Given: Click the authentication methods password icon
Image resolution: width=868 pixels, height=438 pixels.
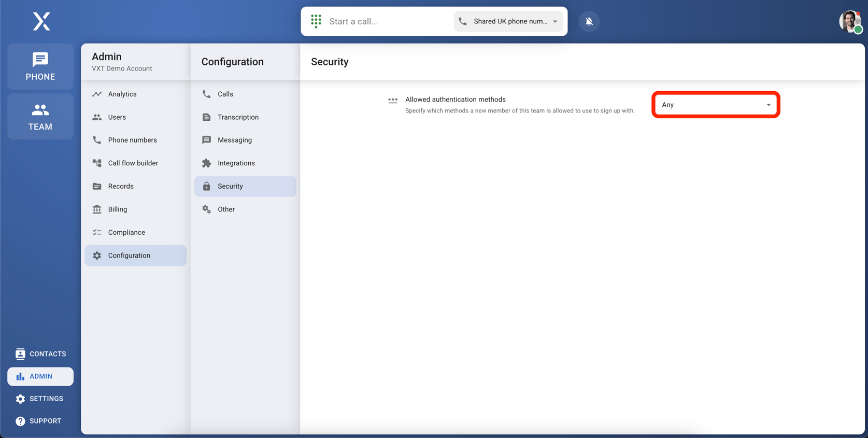Looking at the screenshot, I should (x=393, y=100).
